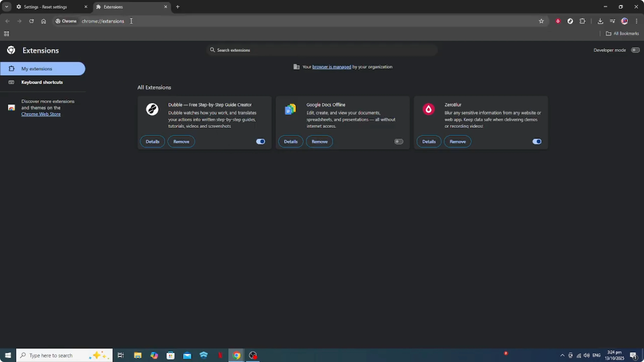Bookmark this page with the star icon
This screenshot has width=644, height=362.
[541, 21]
